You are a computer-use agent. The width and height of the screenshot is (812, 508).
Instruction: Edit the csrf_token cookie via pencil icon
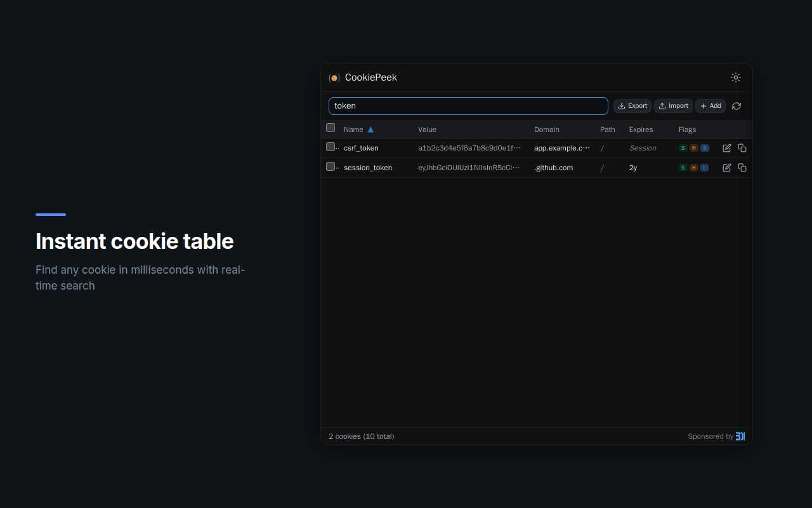pos(726,148)
